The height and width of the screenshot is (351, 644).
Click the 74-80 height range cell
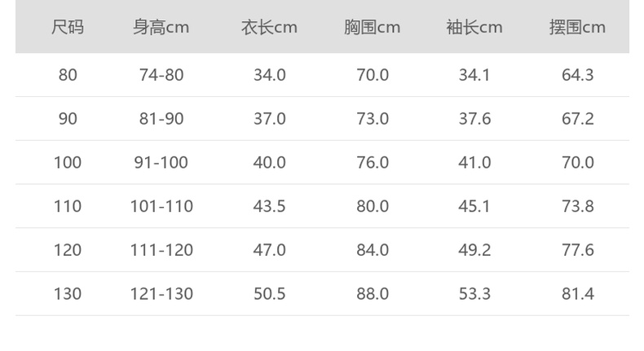point(161,75)
